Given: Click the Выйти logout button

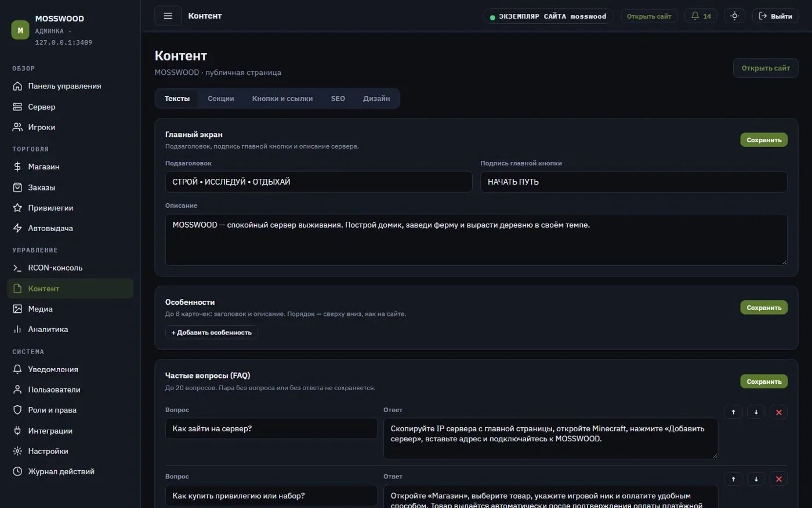Looking at the screenshot, I should click(x=775, y=16).
